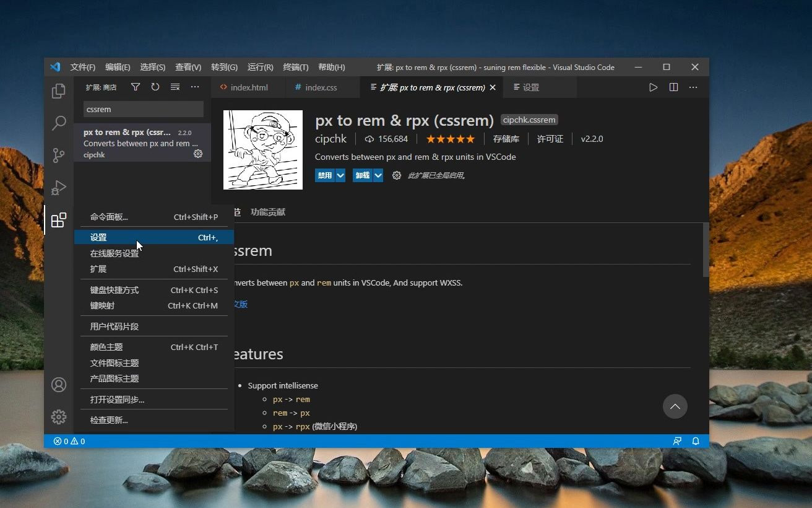Screen dimensions: 812x508
Task: Open feedback icon in status bar
Action: click(x=677, y=441)
